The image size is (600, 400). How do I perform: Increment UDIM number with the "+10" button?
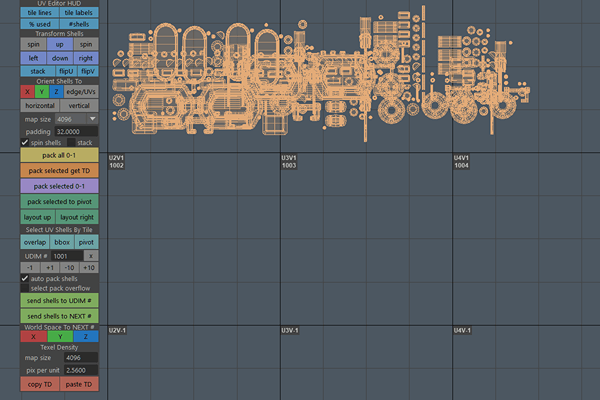click(89, 268)
